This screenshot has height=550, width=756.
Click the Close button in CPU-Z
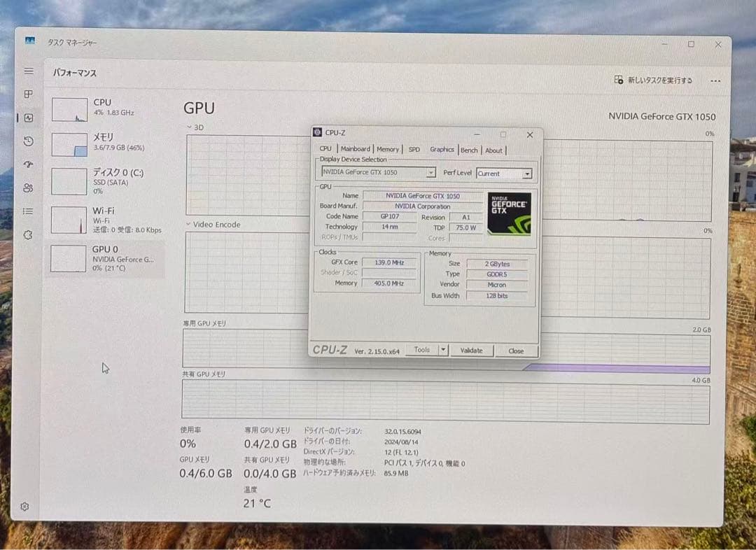(516, 351)
